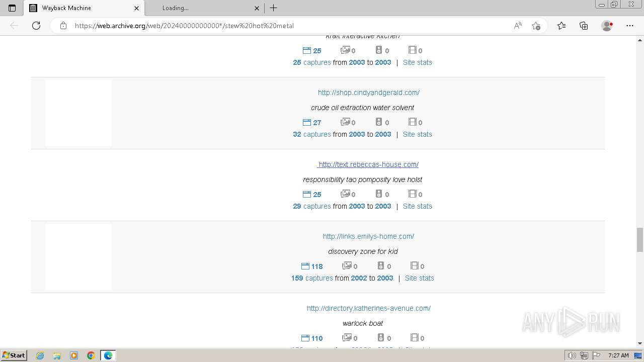The width and height of the screenshot is (644, 362).
Task: Open links.emilys-home.com link
Action: pos(369,236)
